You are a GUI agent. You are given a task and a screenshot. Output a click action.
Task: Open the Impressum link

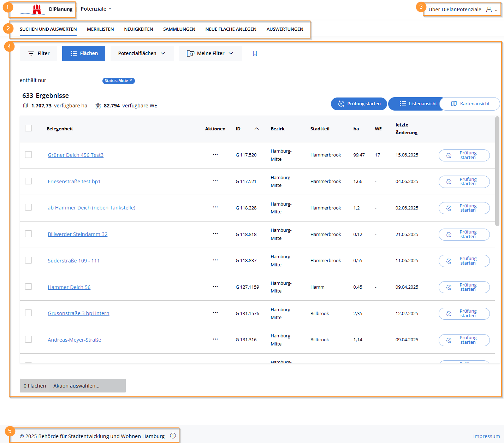(x=486, y=436)
